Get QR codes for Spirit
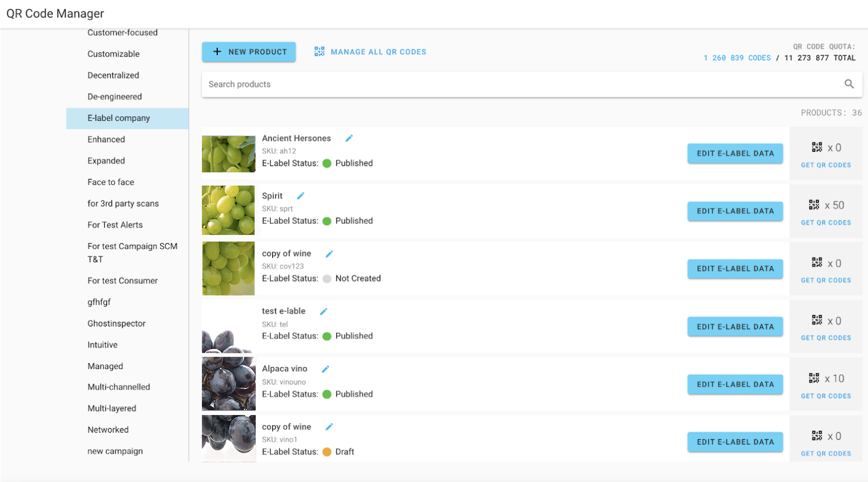The image size is (868, 482). click(826, 223)
